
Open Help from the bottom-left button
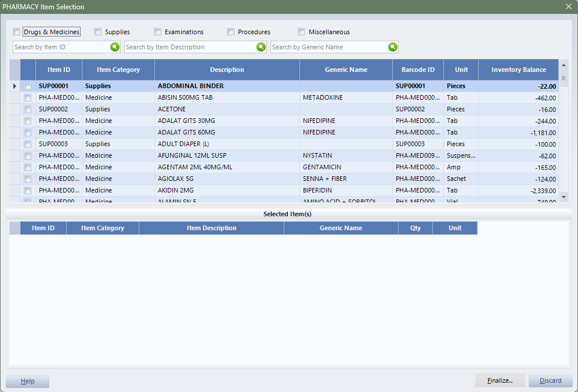27,381
